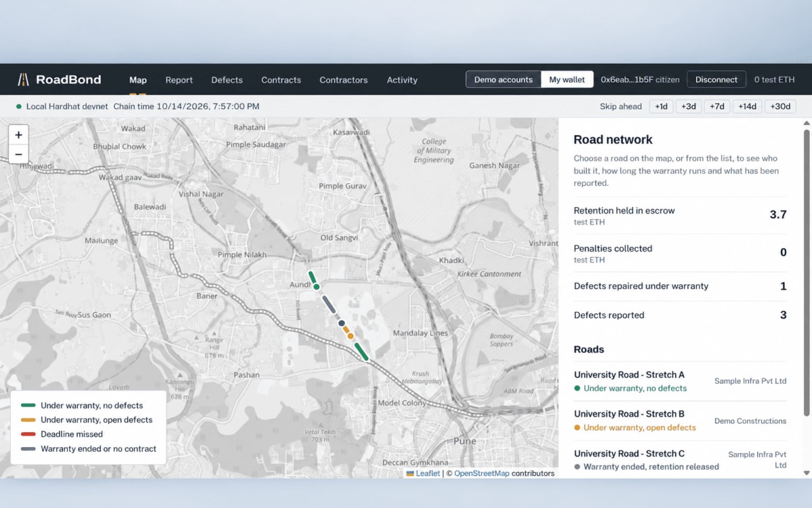
Task: Click the Chain time 10/14/2026 text
Action: 186,106
